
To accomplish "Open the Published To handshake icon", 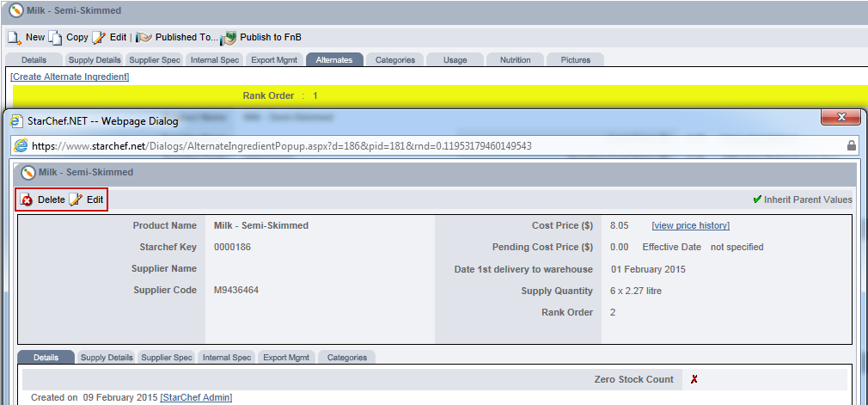I will pyautogui.click(x=144, y=38).
